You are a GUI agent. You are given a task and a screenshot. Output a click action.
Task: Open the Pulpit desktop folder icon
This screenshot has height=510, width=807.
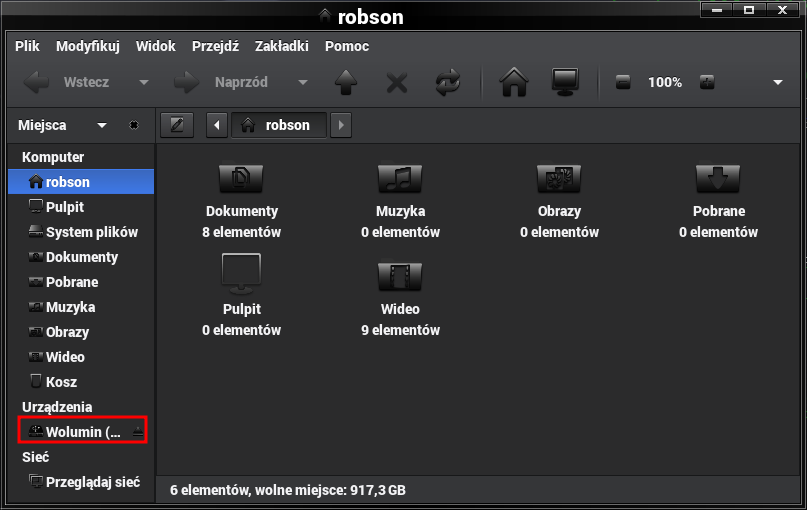[x=241, y=274]
